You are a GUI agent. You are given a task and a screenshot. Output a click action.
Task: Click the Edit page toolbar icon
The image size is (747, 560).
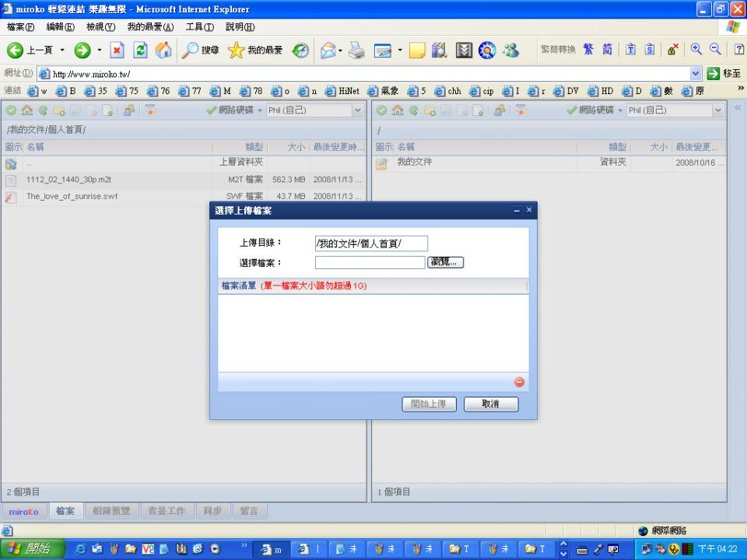click(383, 50)
